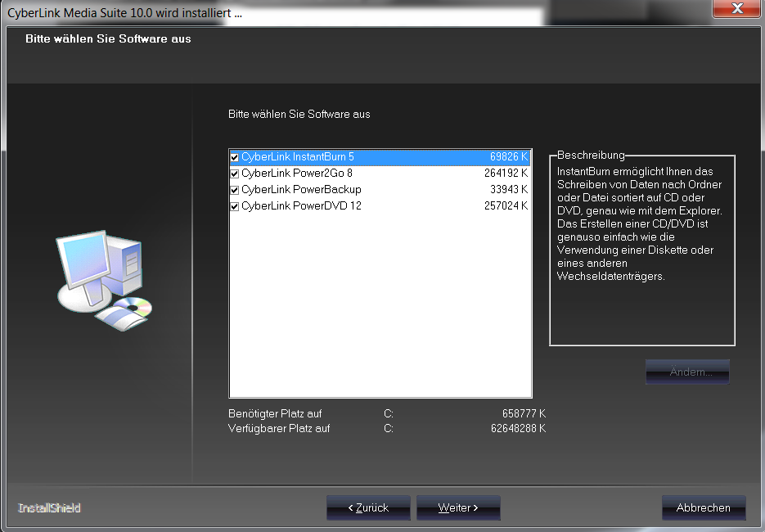This screenshot has width=765, height=532.
Task: Toggle the CyberLink PowerDVD 12 checkbox
Action: click(235, 206)
